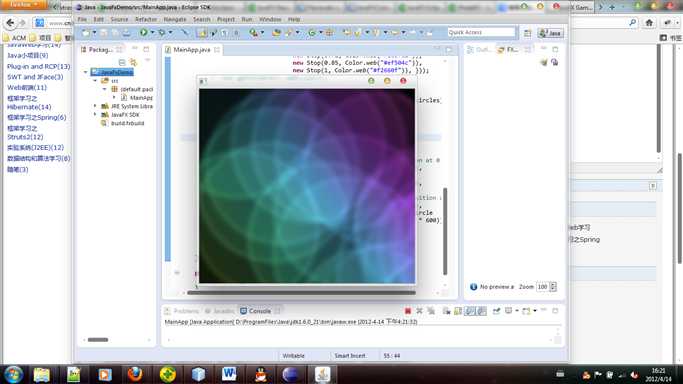Image resolution: width=683 pixels, height=384 pixels.
Task: Select the Outline view tab
Action: coord(479,50)
